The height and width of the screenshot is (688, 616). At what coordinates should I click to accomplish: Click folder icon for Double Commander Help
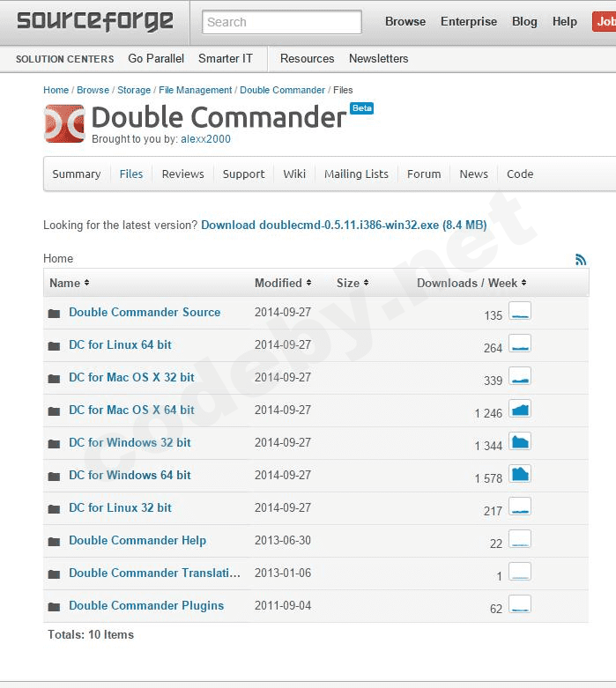pos(54,542)
